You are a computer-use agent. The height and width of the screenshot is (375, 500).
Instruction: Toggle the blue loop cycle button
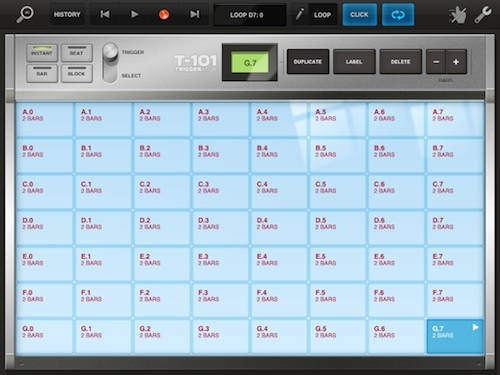tap(398, 15)
